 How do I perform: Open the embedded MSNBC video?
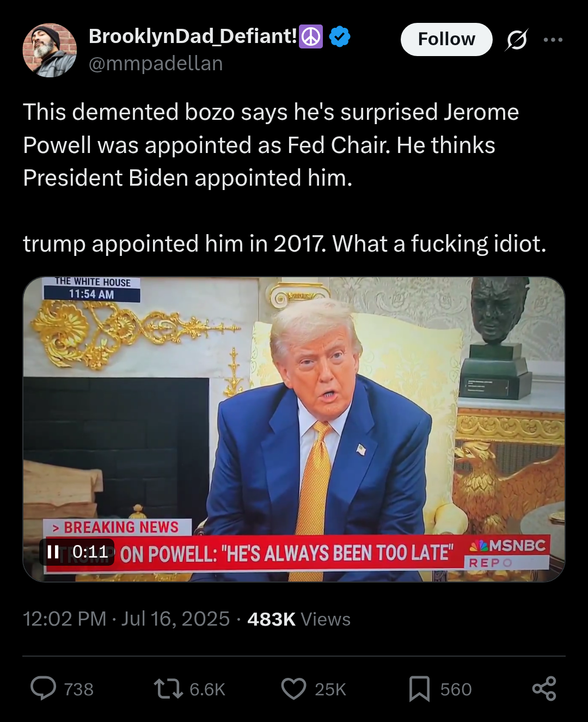coord(294,429)
